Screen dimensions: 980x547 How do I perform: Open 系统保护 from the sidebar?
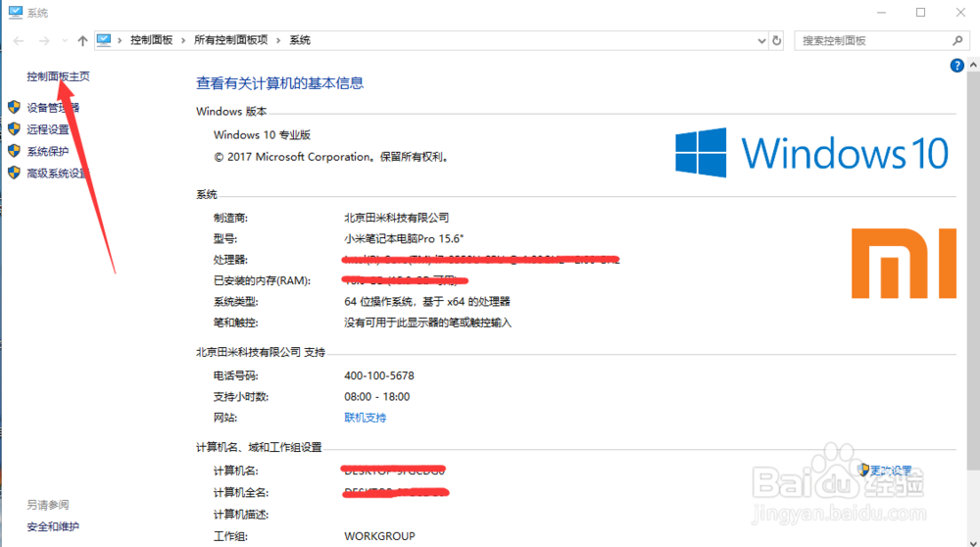pyautogui.click(x=47, y=151)
